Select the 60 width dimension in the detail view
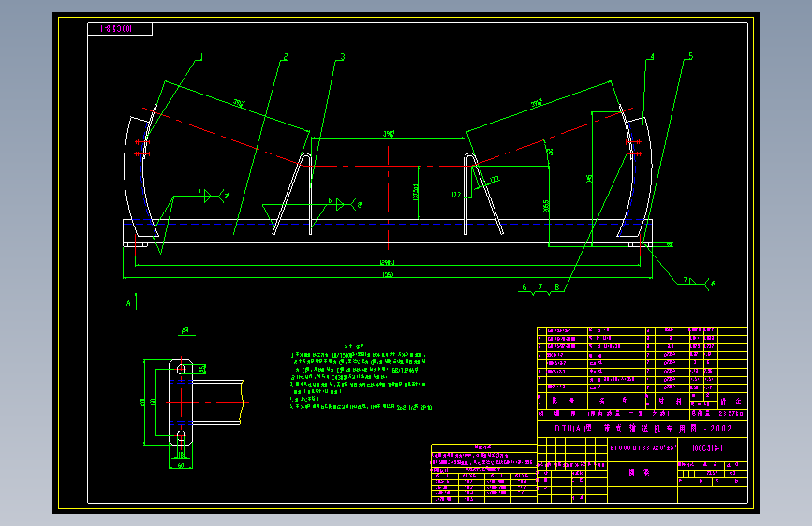The height and width of the screenshot is (526, 812). click(x=181, y=465)
